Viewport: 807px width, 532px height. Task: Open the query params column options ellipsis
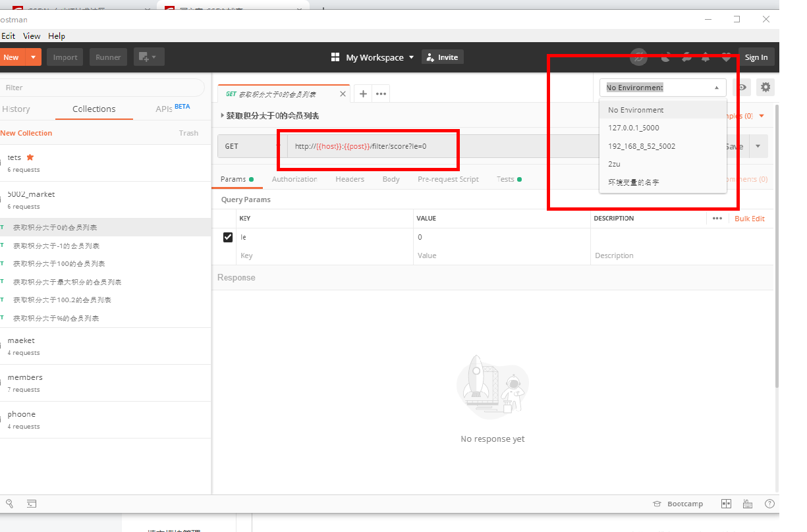click(x=717, y=219)
